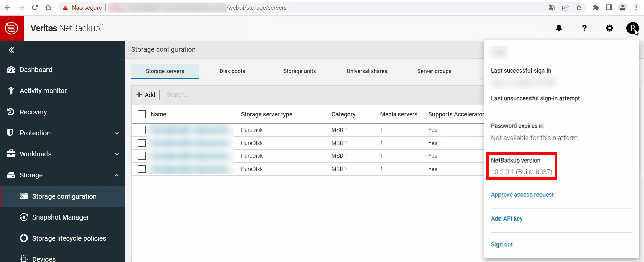This screenshot has width=644, height=262.
Task: Expand the Workloads menu section
Action: click(62, 154)
